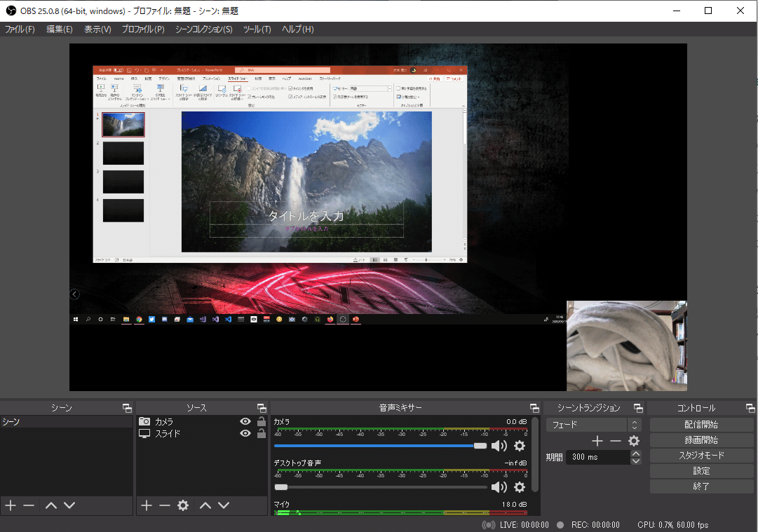The image size is (758, 532).
Task: Open the 表示(V) menu
Action: (97, 29)
